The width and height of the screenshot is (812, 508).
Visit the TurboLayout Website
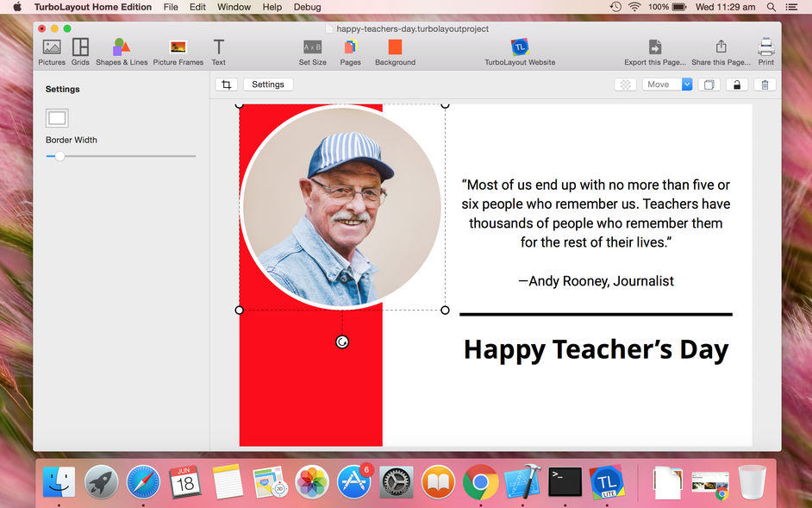click(520, 52)
